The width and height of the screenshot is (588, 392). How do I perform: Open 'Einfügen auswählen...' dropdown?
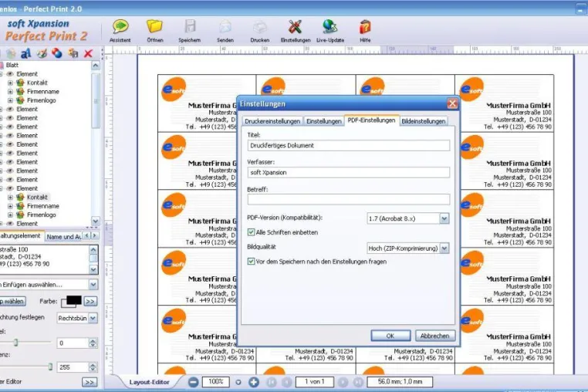93,285
